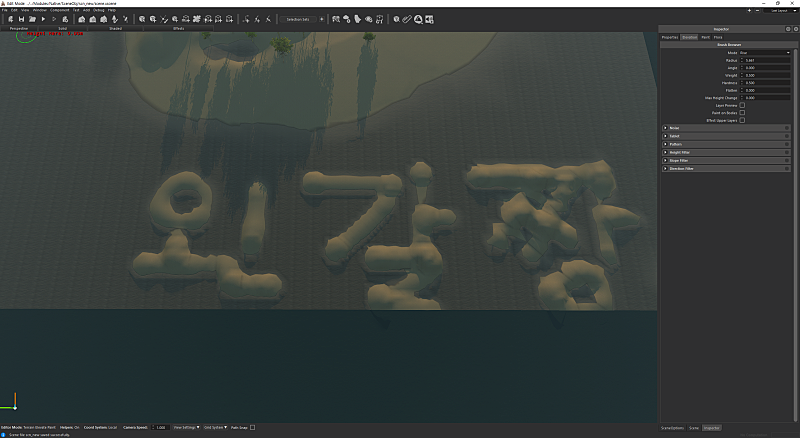Click the Brush Browser button
This screenshot has width=800, height=438.
729,45
